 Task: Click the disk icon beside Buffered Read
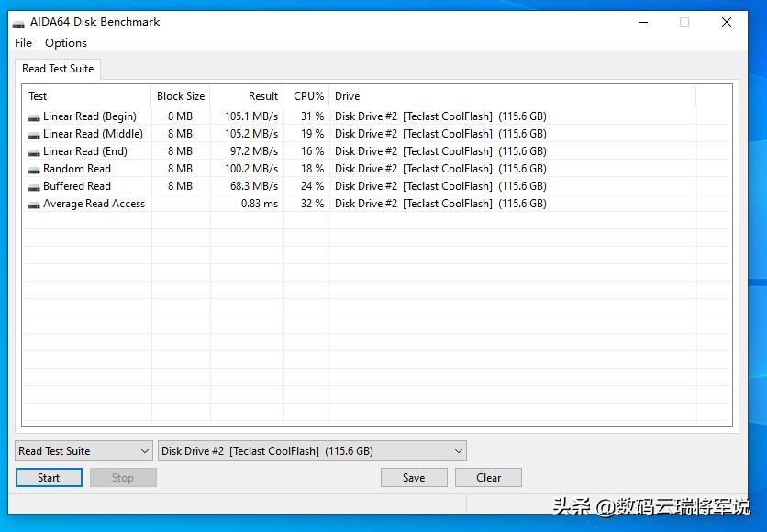pos(34,186)
